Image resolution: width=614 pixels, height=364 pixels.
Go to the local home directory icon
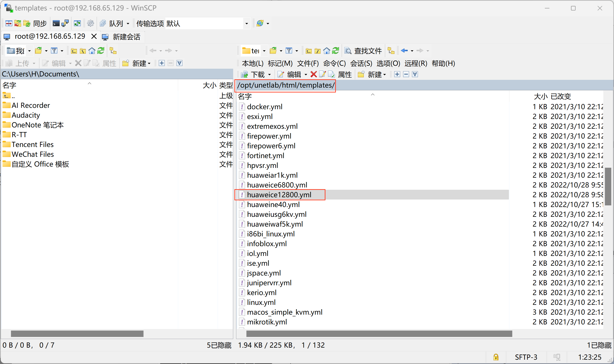(x=92, y=51)
